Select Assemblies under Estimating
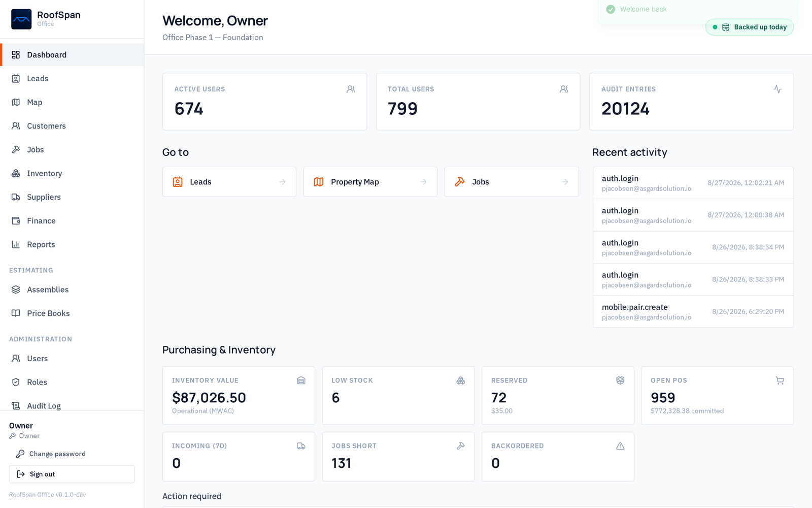This screenshot has height=508, width=812. pyautogui.click(x=72, y=290)
